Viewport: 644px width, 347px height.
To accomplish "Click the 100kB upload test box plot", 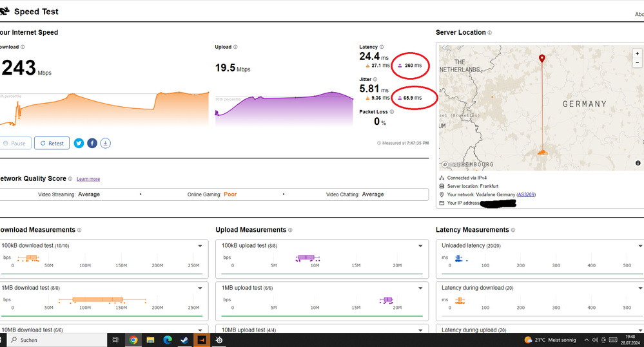I will [x=307, y=258].
